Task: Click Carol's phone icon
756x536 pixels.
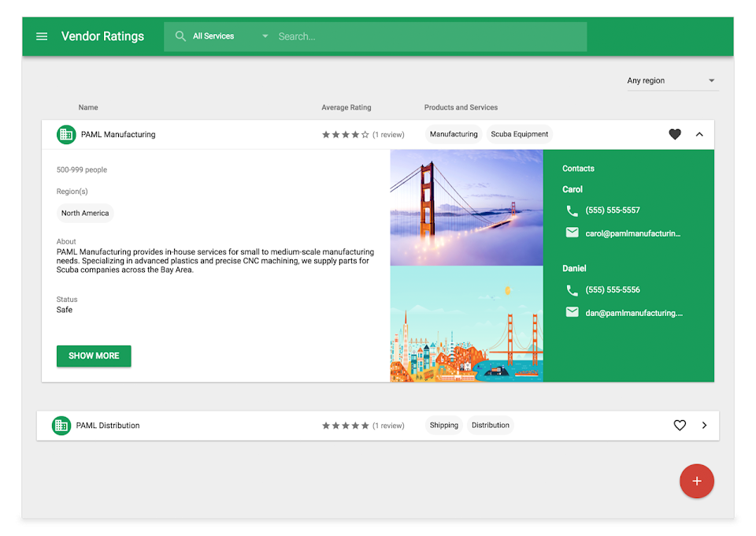Action: (573, 210)
